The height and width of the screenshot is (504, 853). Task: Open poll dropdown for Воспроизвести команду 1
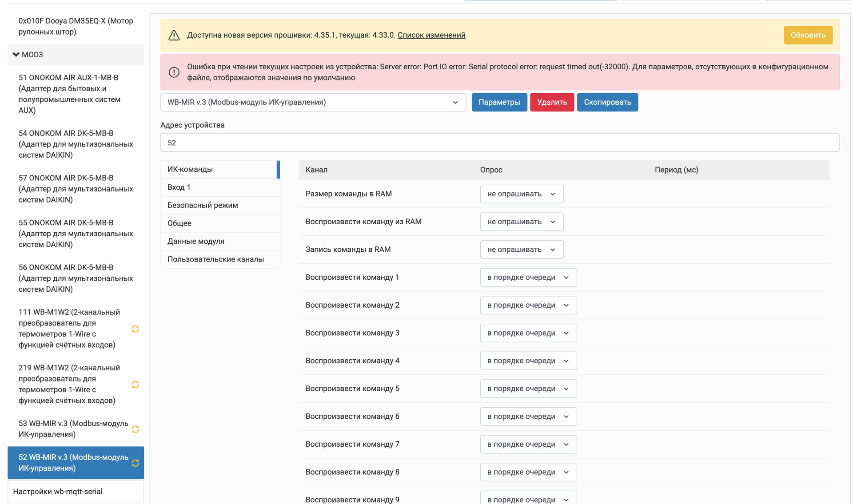point(528,278)
